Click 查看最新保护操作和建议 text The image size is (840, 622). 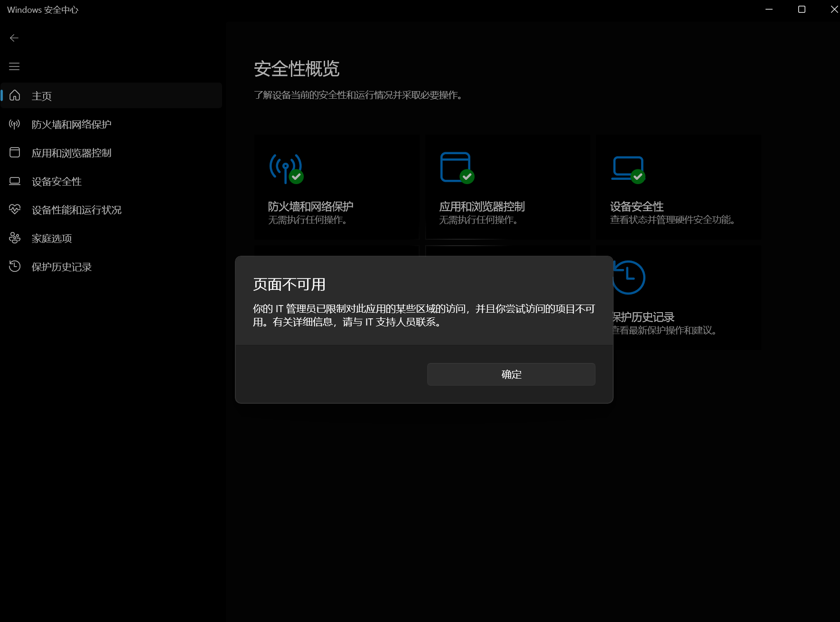coord(664,330)
